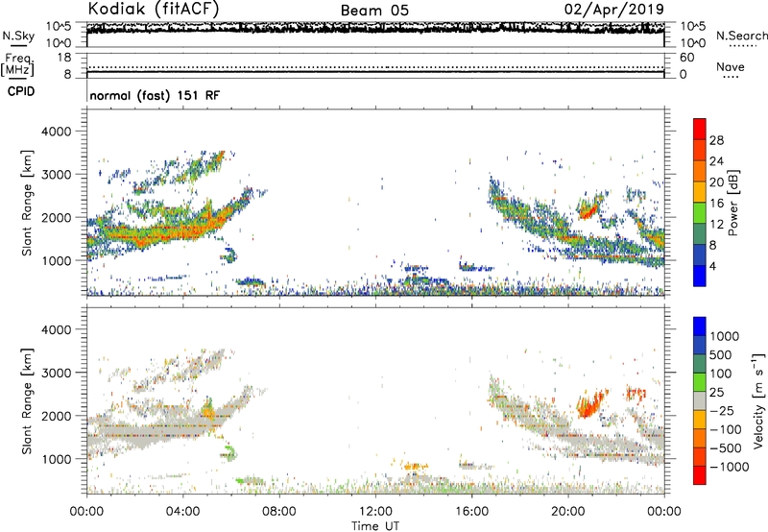The image size is (768, 532).
Task: Click the power plot 'Slant Range [km]' label
Action: point(27,203)
